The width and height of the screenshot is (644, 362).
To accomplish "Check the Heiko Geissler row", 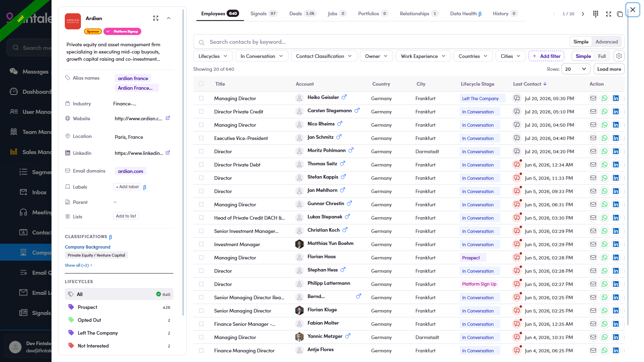I will tap(201, 98).
